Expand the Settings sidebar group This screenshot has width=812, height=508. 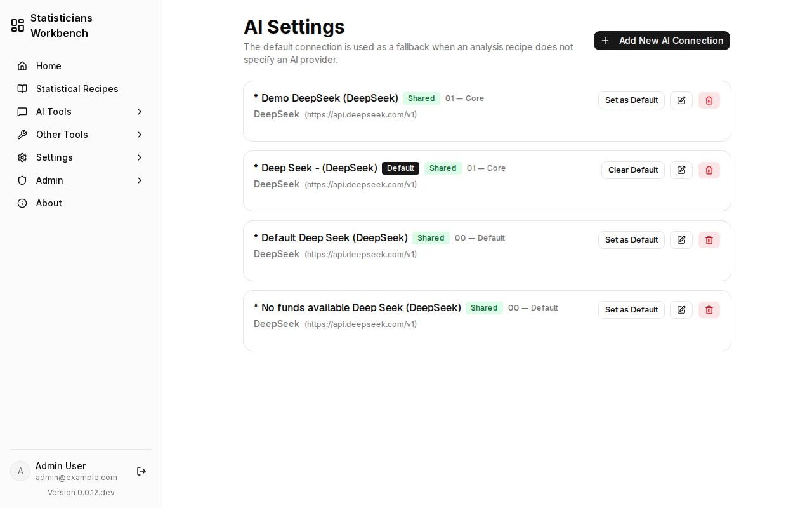point(81,157)
